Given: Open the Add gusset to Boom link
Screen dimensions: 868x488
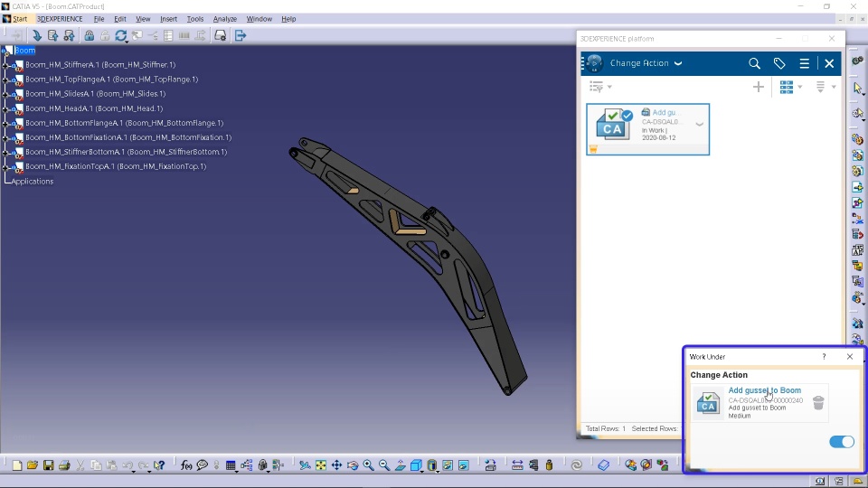Looking at the screenshot, I should (x=765, y=390).
